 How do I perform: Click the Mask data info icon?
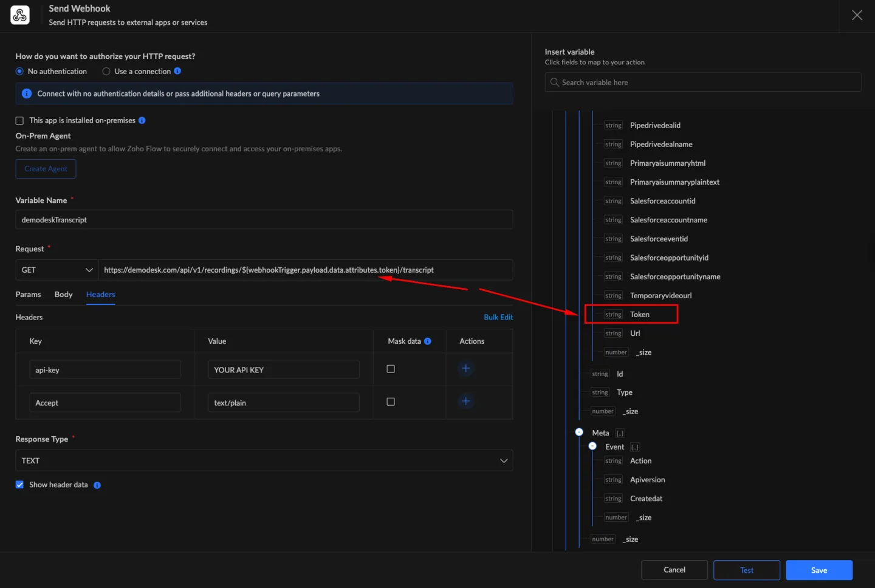[x=428, y=341]
